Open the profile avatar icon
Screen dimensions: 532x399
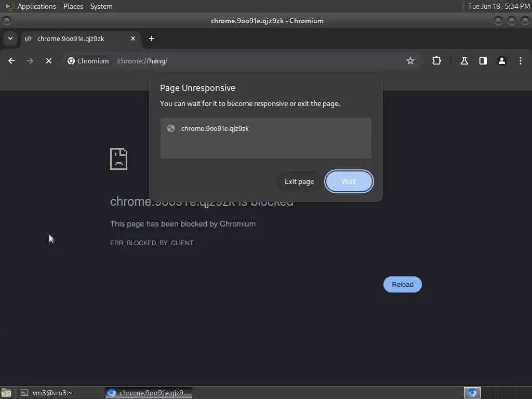click(x=502, y=61)
